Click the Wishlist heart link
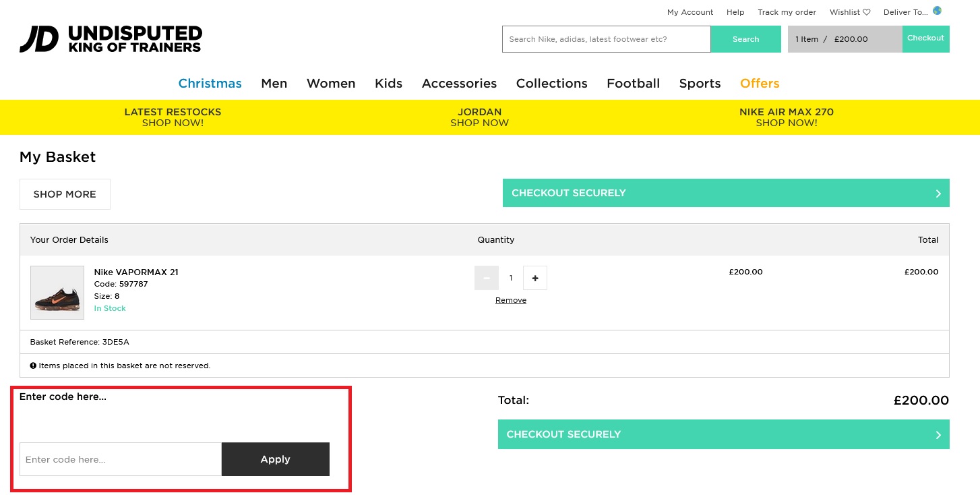The image size is (980, 495). tap(850, 12)
